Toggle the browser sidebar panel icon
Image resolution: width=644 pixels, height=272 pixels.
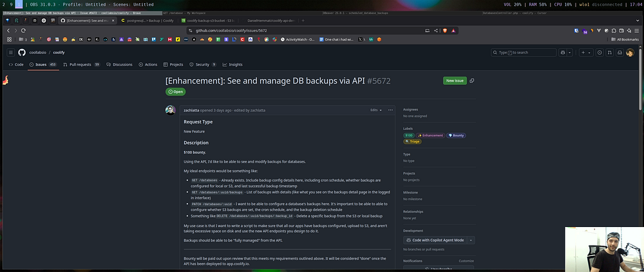click(x=621, y=30)
